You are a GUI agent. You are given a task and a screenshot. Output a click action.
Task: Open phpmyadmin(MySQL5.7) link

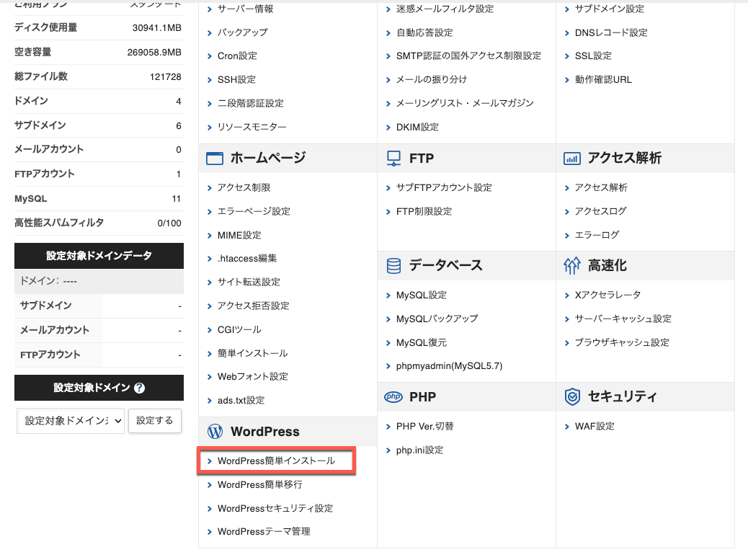click(449, 366)
